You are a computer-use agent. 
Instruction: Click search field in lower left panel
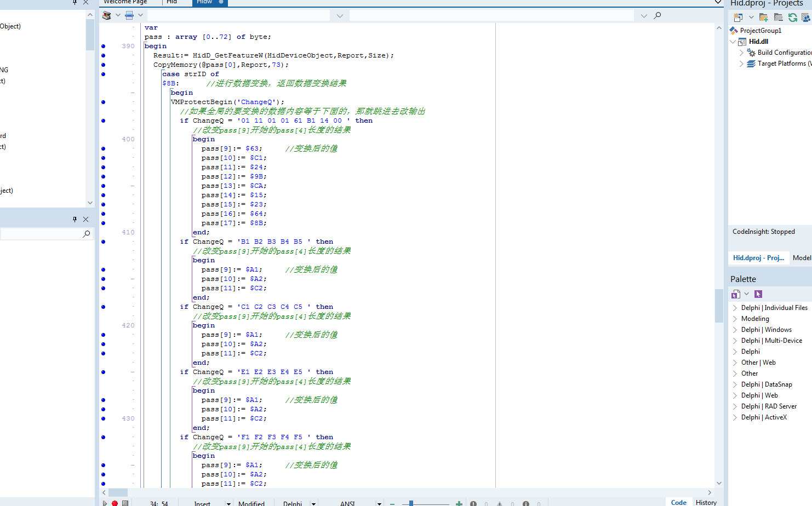(41, 234)
